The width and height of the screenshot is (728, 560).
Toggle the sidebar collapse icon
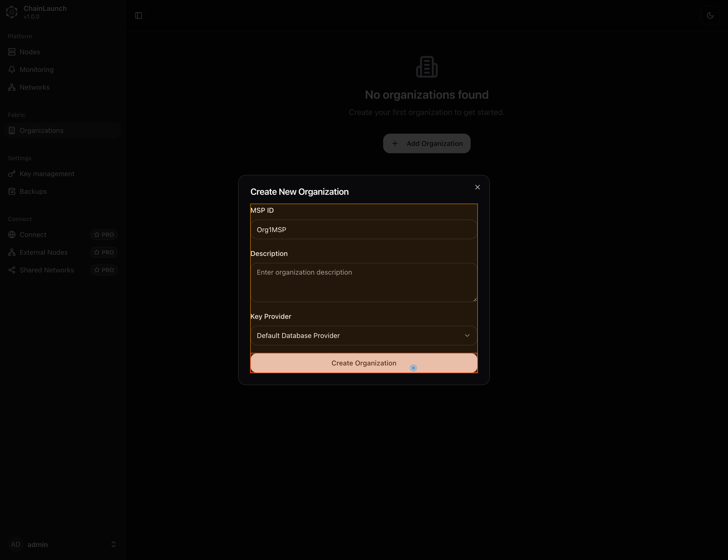(139, 16)
